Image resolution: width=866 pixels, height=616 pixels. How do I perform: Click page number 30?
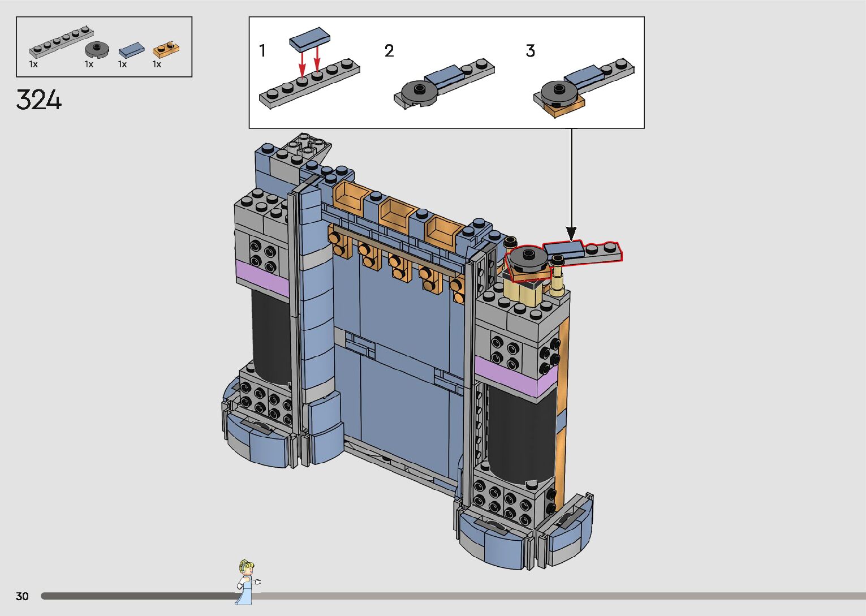22,596
